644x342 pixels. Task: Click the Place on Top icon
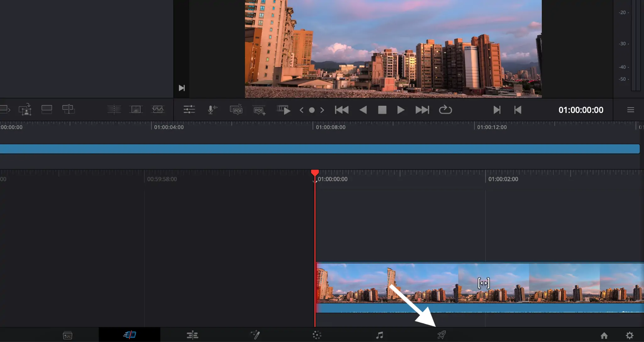[47, 109]
